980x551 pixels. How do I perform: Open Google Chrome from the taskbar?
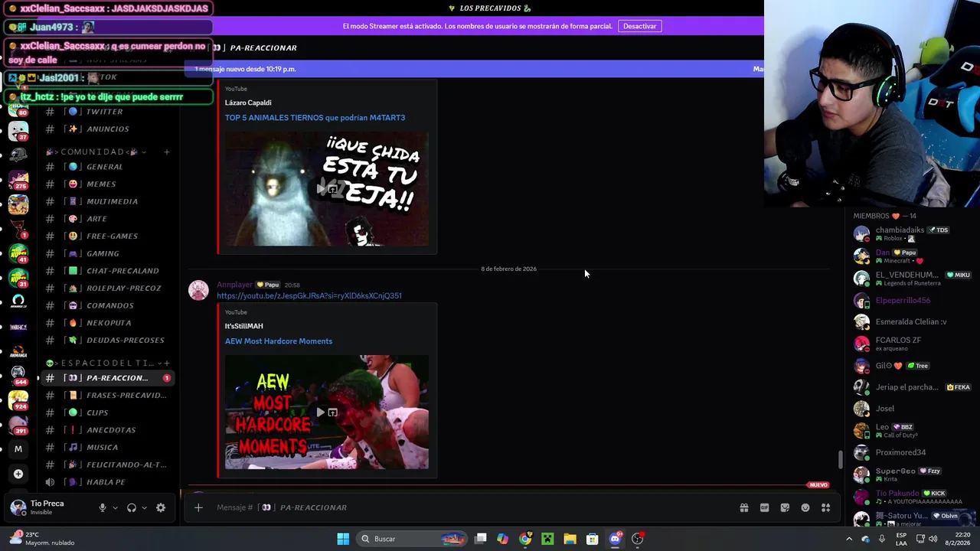[525, 539]
